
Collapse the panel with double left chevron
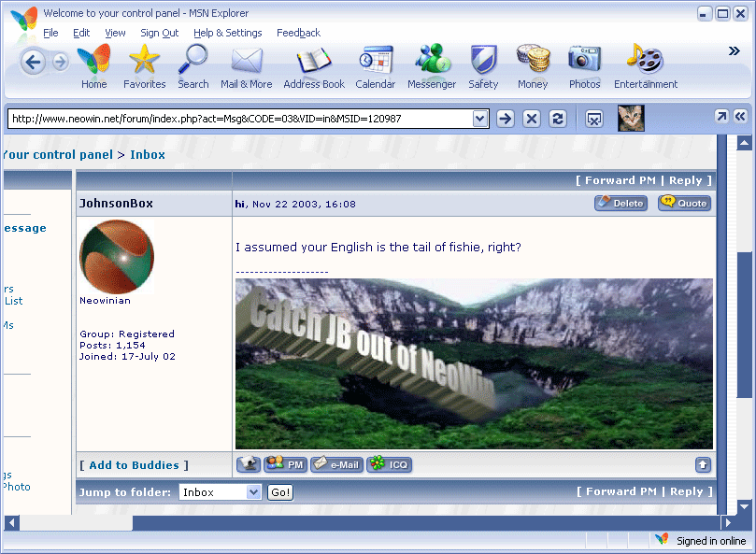[x=740, y=116]
